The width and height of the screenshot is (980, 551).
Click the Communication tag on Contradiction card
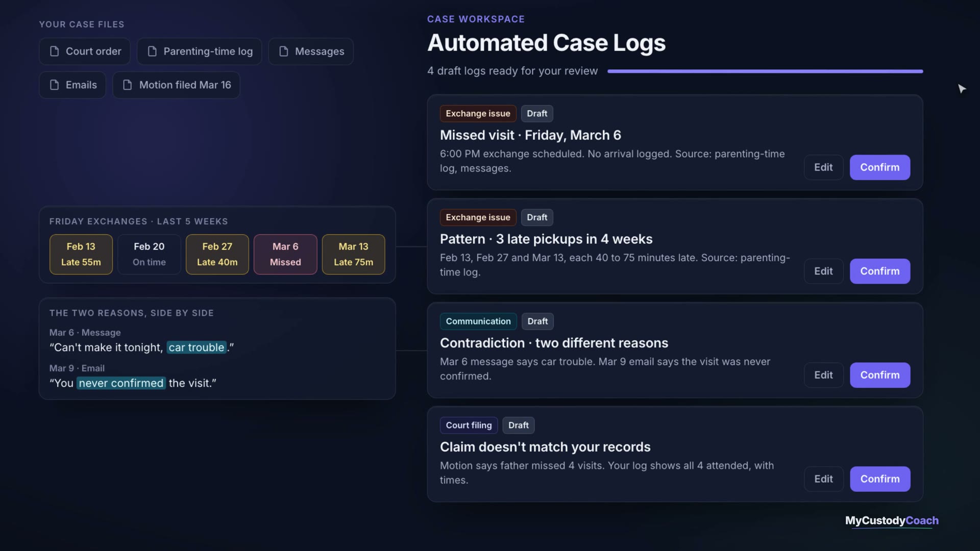coord(478,321)
